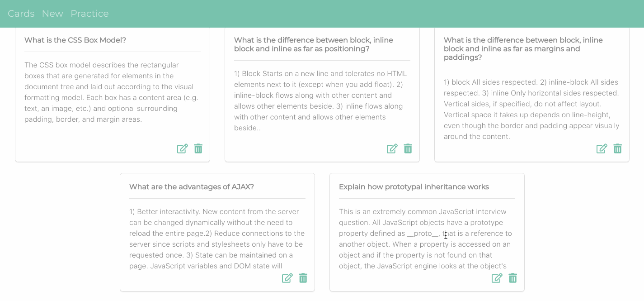Delete the margins and paddings card
Viewport: 644px width, 301px height.
pos(617,148)
